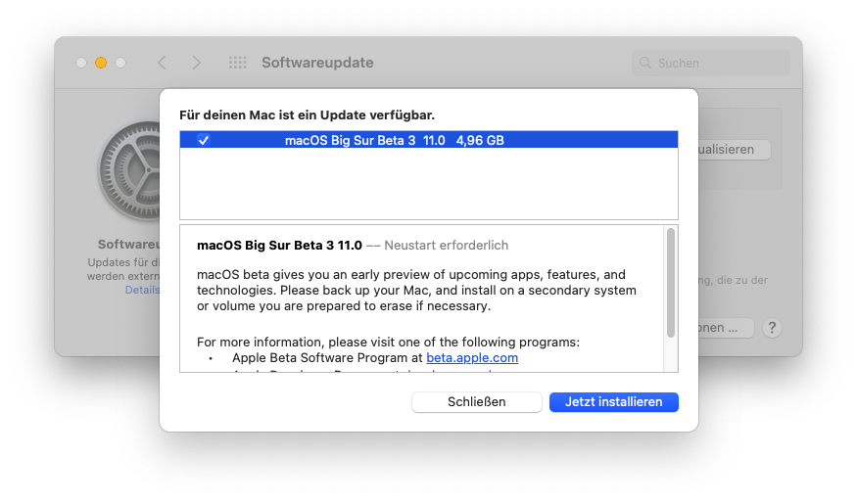857x504 pixels.
Task: Click the Softwareupdate window title
Action: click(x=317, y=63)
